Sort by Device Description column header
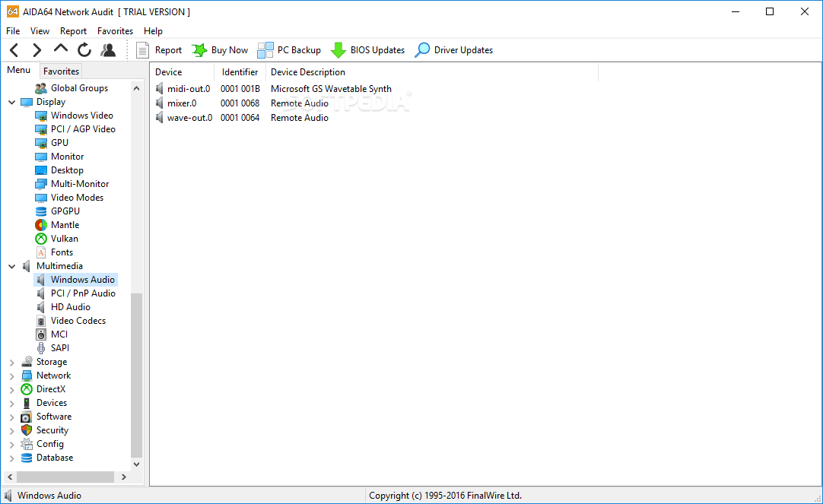The height and width of the screenshot is (504, 823). pos(432,72)
